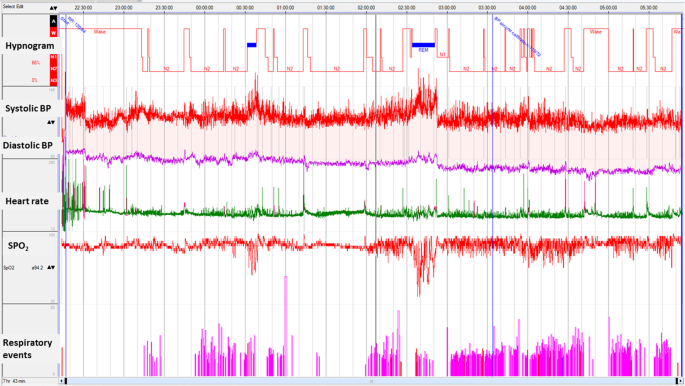Click the SpO2 channel scale arrows
685x386 pixels.
[x=51, y=267]
